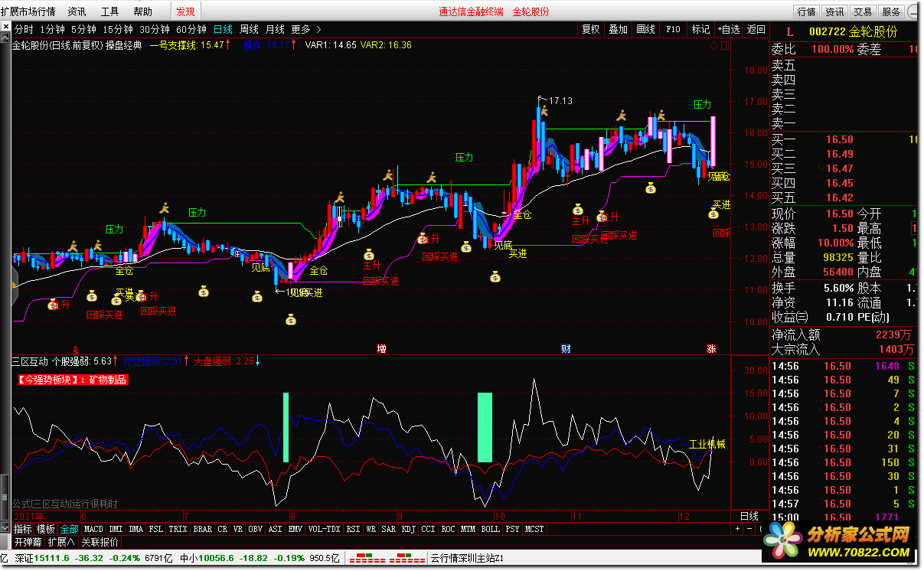
Task: Click the 开弹幕 button
Action: (28, 542)
